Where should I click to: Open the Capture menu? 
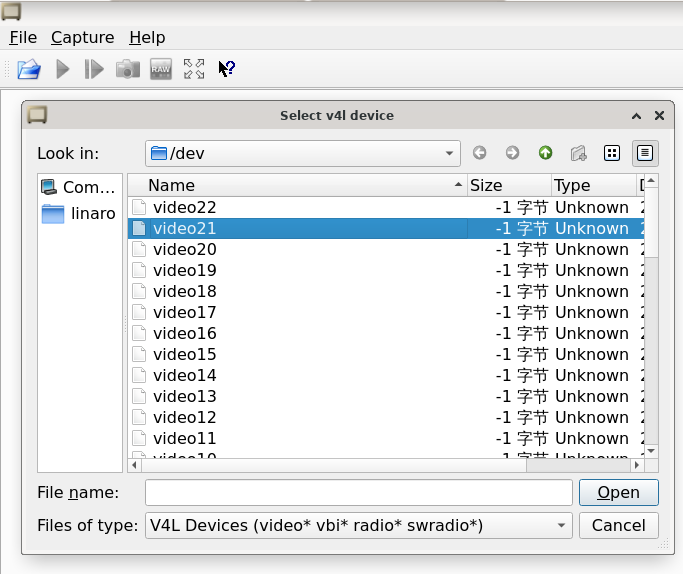tap(82, 37)
